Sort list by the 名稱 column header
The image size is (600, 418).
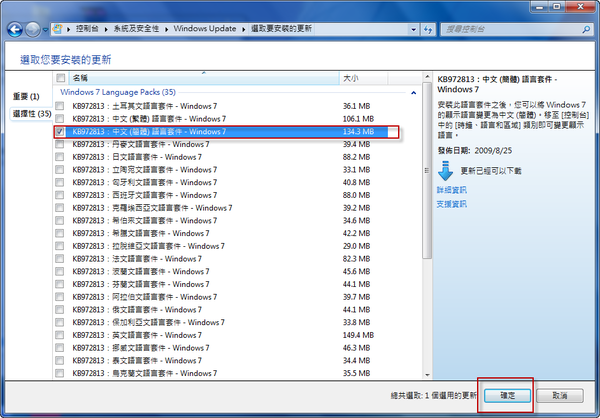tap(205, 78)
